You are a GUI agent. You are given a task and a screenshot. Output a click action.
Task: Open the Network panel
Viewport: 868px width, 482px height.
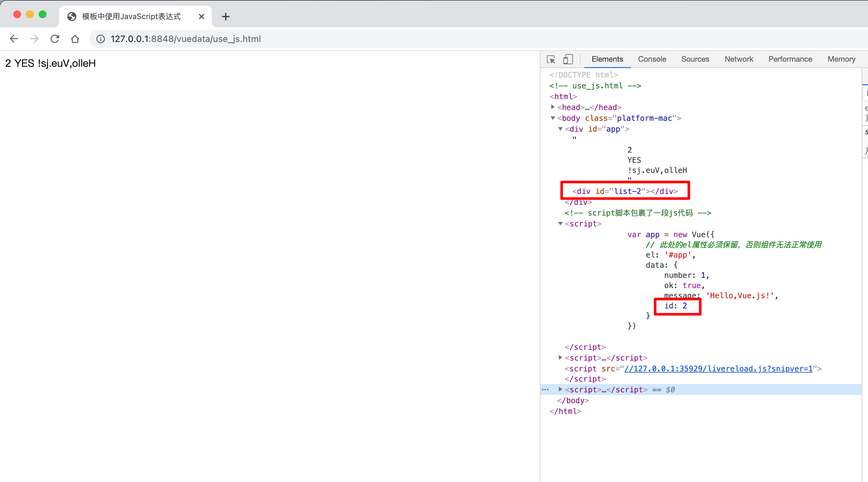[x=739, y=59]
